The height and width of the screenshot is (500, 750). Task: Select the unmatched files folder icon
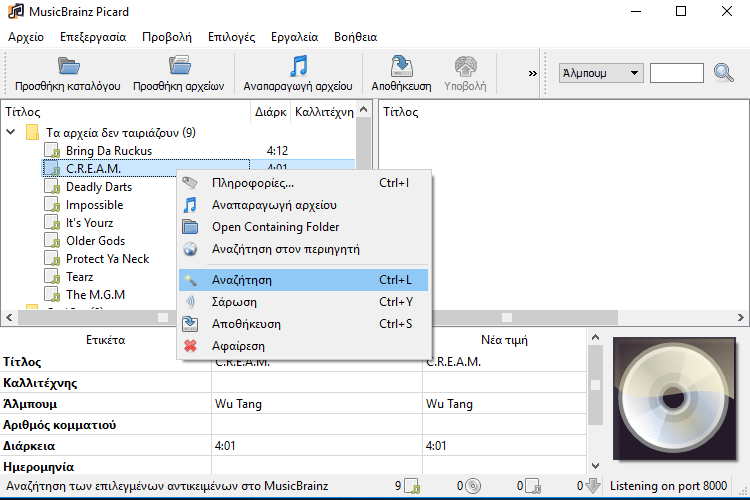click(x=32, y=132)
